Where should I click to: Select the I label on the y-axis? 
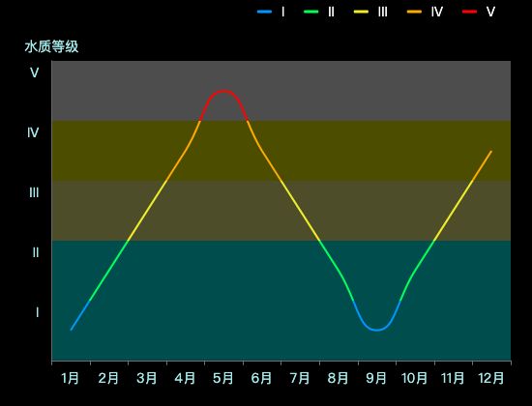(x=38, y=312)
